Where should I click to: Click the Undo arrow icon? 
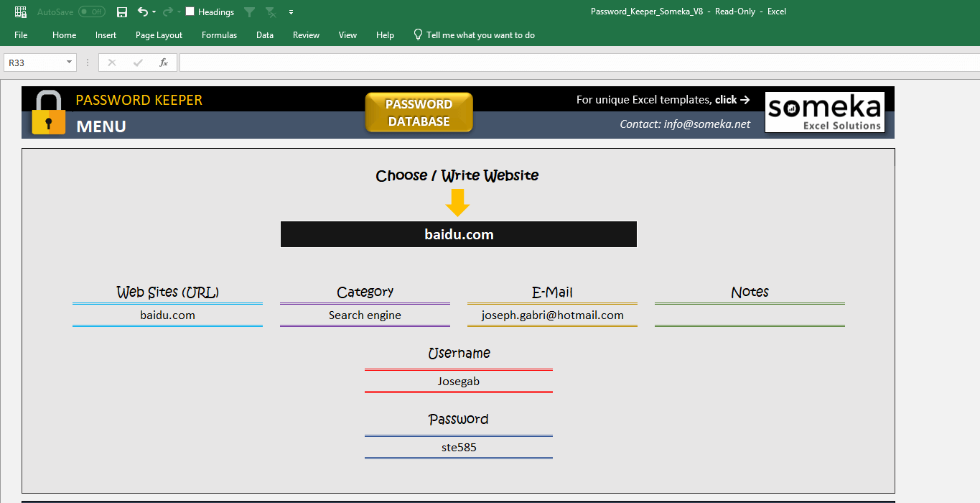[x=142, y=12]
